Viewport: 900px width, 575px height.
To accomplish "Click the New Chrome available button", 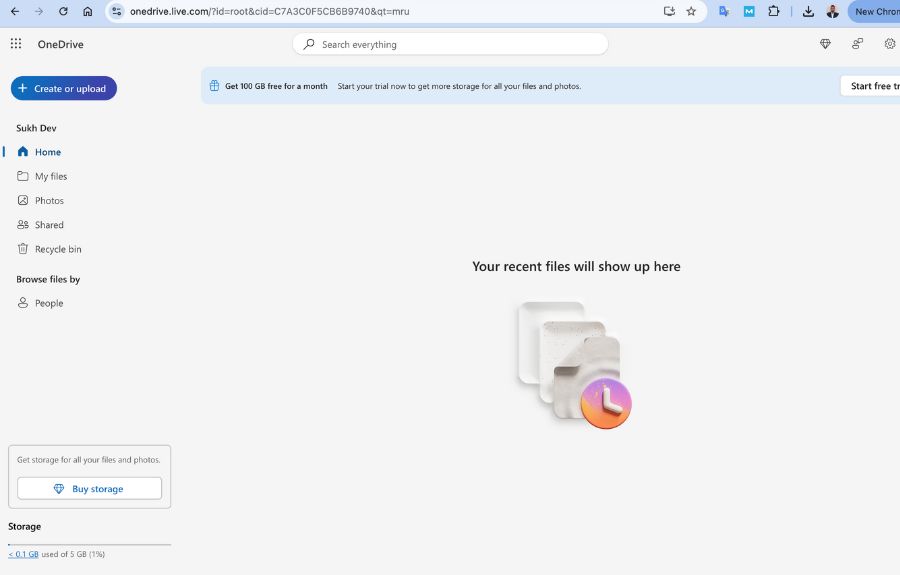I will (x=874, y=11).
